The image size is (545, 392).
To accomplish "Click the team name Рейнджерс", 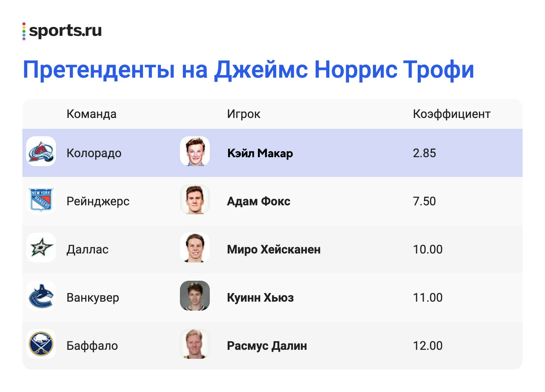I will [98, 201].
